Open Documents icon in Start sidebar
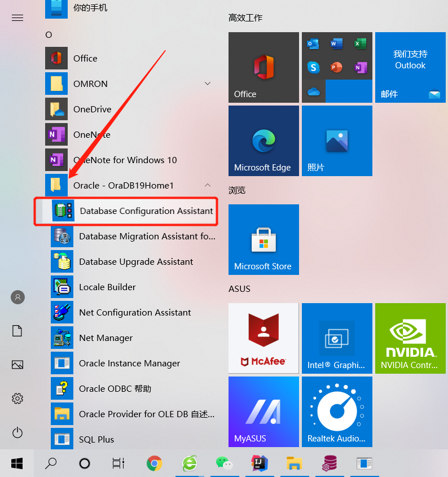The image size is (448, 477). 17,331
